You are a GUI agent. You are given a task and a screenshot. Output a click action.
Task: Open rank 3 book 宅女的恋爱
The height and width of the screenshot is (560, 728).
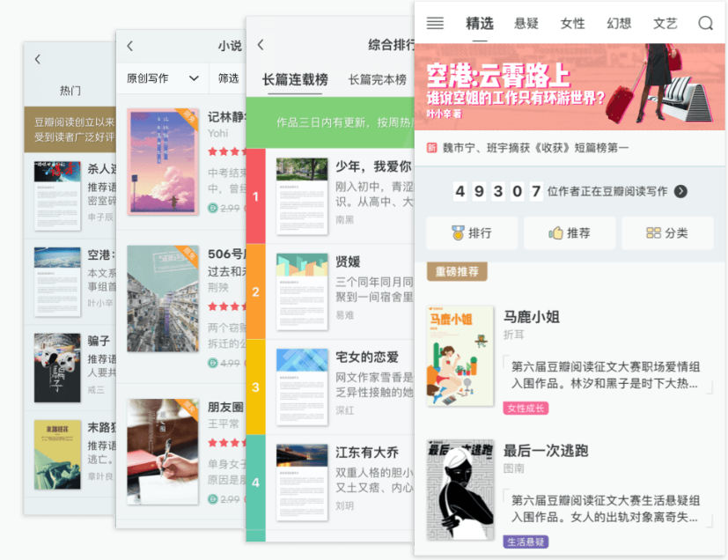330,387
